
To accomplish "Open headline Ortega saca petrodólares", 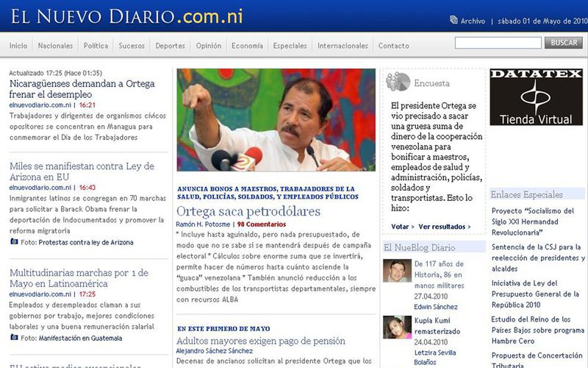I will pos(248,211).
